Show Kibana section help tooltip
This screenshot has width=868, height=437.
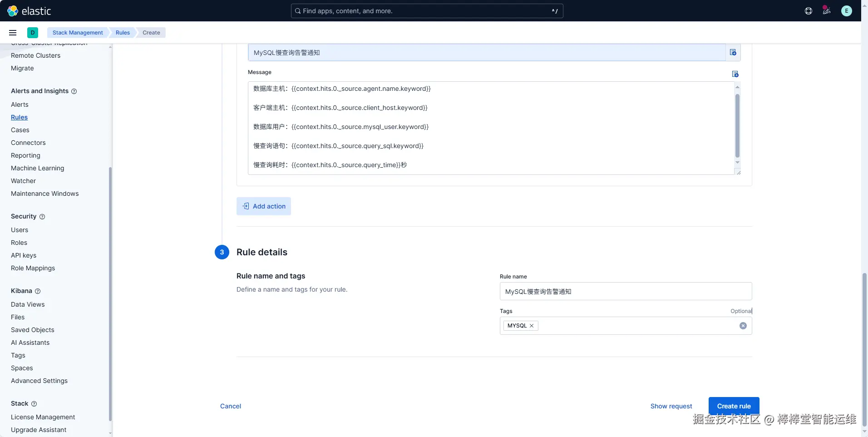(38, 291)
